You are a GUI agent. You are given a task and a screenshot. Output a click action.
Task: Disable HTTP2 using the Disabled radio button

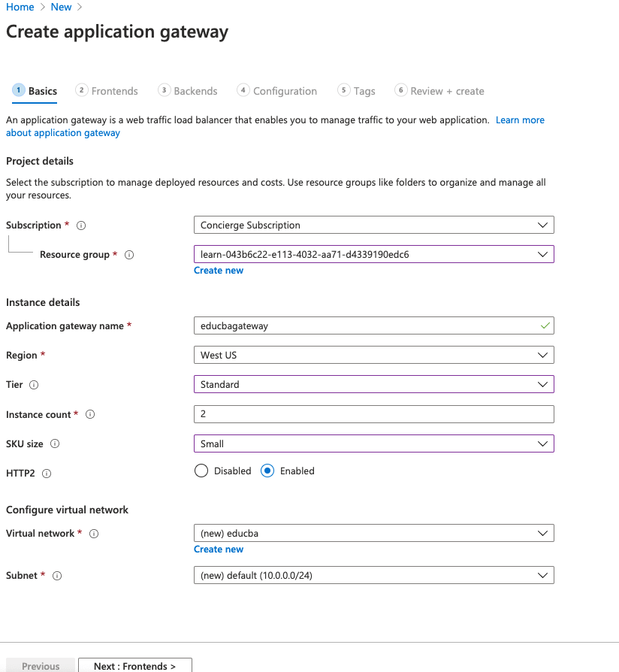[201, 471]
